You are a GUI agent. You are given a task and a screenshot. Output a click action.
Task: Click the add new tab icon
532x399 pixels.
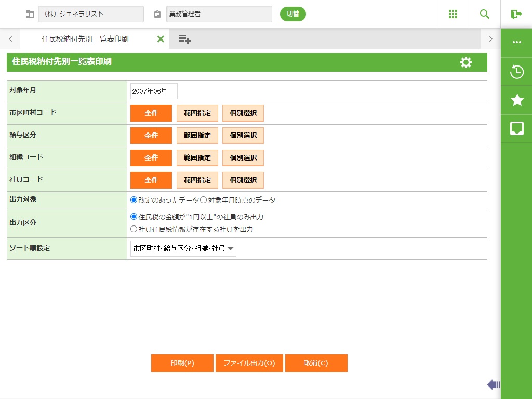(184, 39)
